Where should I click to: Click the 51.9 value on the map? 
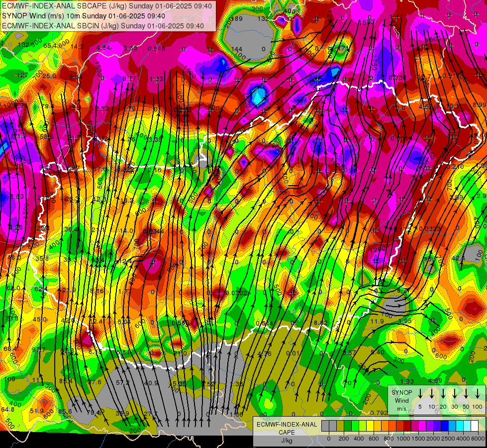tap(37, 411)
